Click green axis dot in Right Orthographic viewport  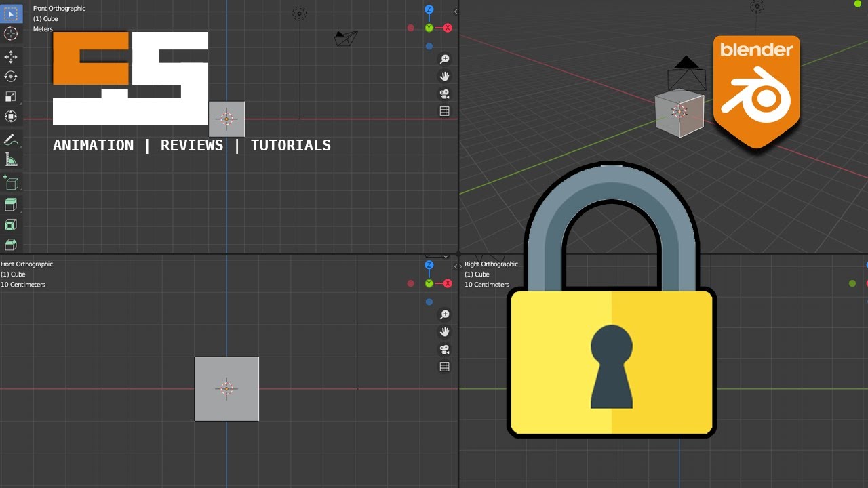852,283
